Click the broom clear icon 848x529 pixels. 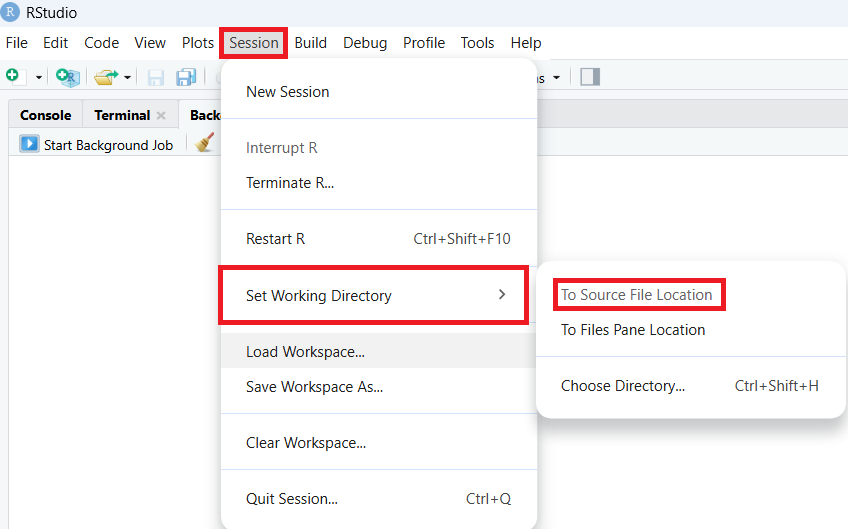click(x=204, y=143)
